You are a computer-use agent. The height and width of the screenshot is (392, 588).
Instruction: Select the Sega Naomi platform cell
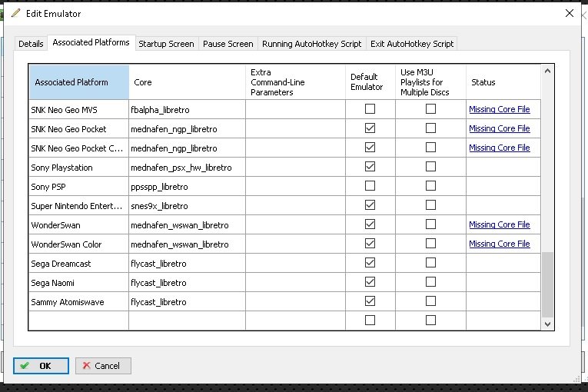coord(78,282)
